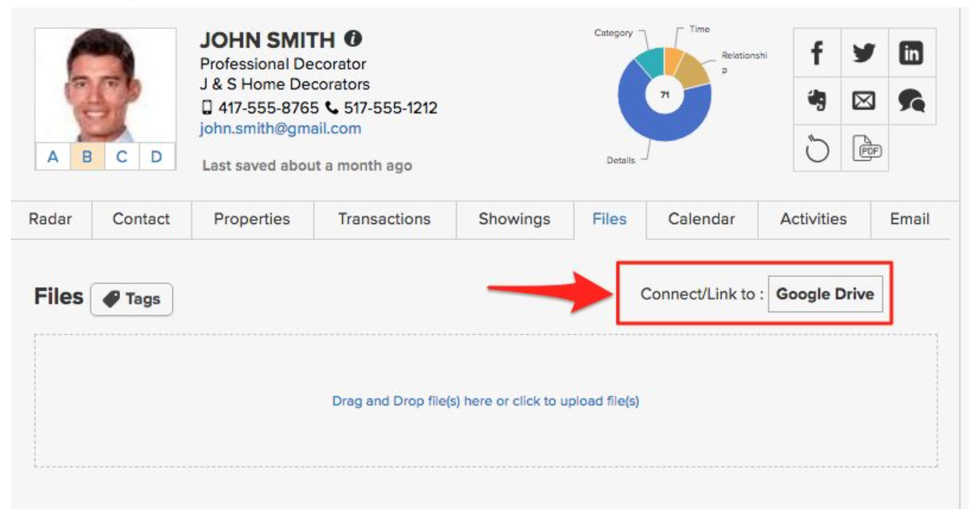Viewport: 980px width, 520px height.
Task: Select the highlighted B rating
Action: (x=87, y=157)
